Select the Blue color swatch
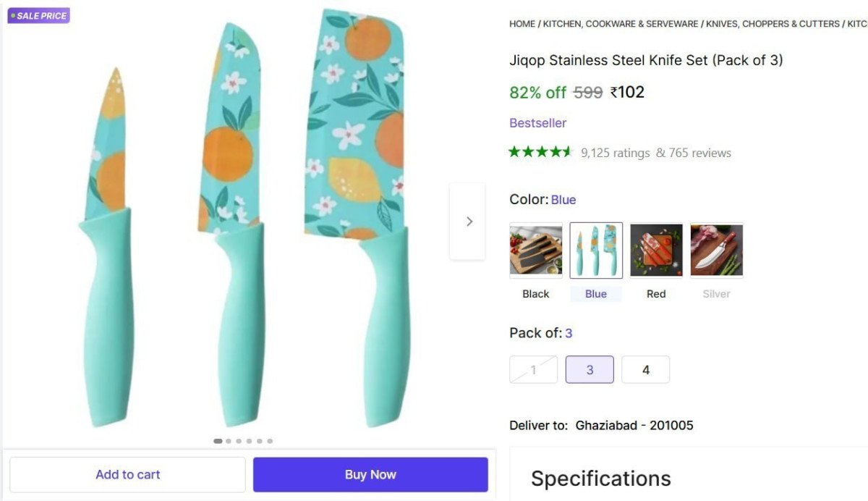This screenshot has width=868, height=501. click(x=595, y=250)
